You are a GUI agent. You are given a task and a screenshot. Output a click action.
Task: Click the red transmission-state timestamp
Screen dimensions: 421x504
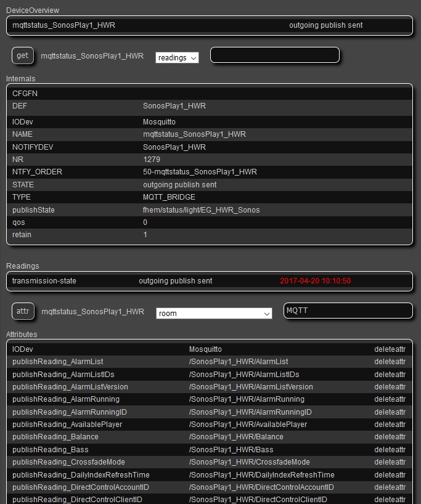(x=315, y=281)
